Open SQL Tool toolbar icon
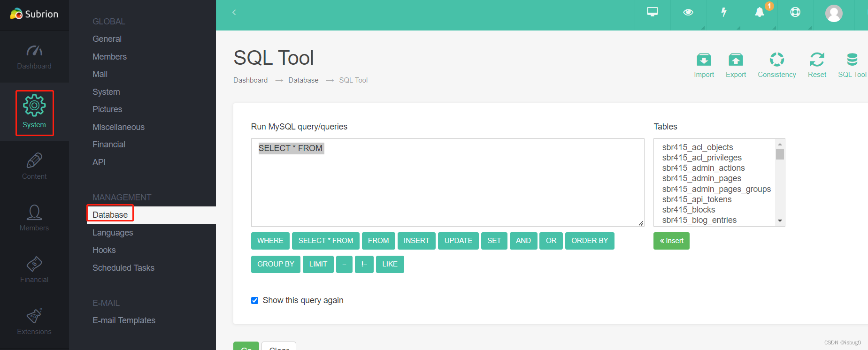868x350 pixels. (x=852, y=65)
